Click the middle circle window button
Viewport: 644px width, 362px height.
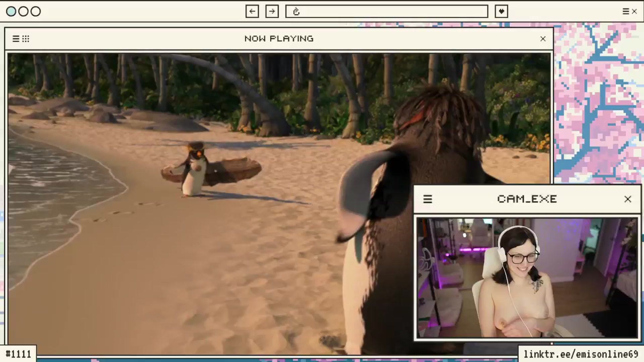click(x=23, y=11)
